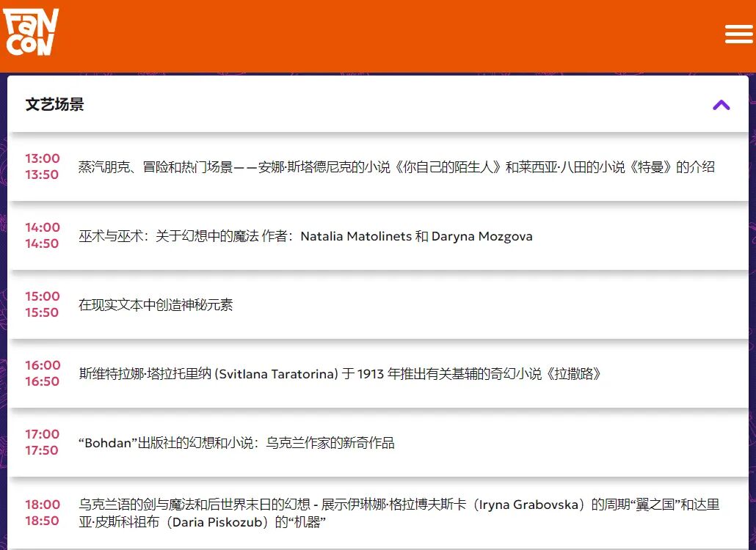This screenshot has height=550, width=756.
Task: Select the 巫术与巫术 session title
Action: (x=305, y=236)
